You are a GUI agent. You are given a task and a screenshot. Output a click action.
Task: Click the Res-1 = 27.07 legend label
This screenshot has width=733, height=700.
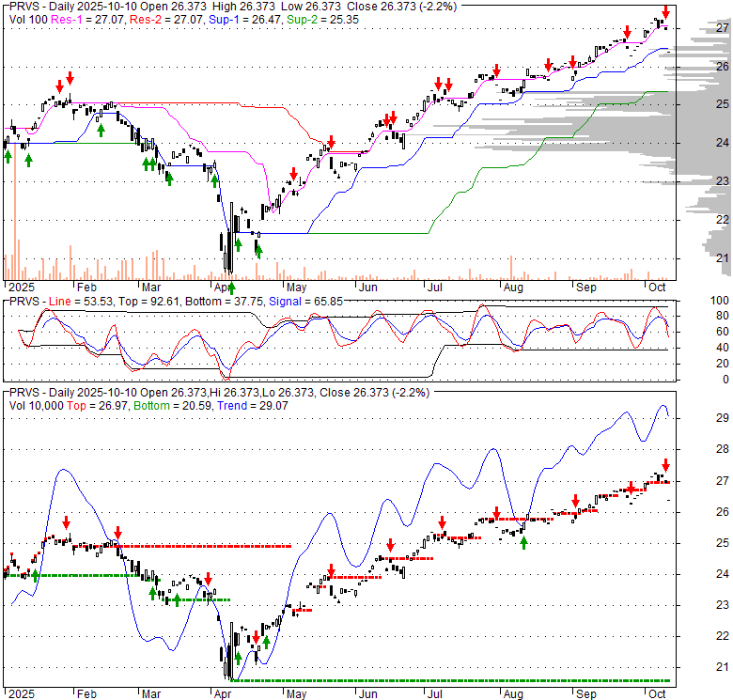[x=74, y=16]
